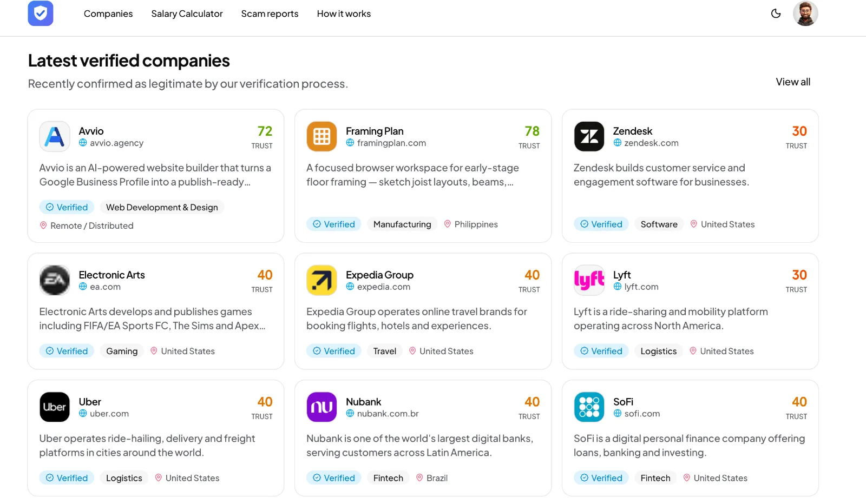Screen dimensions: 866x504
Task: Open the user profile avatar
Action: [805, 14]
